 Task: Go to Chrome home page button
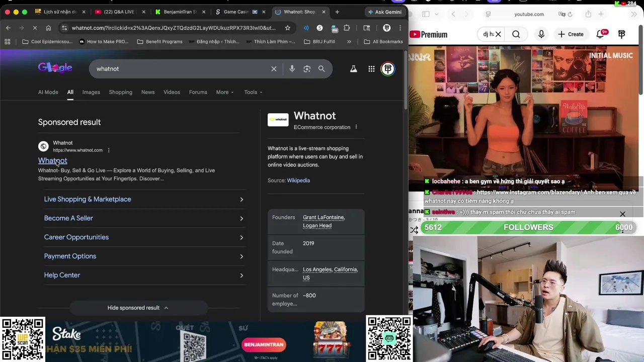coord(48,28)
